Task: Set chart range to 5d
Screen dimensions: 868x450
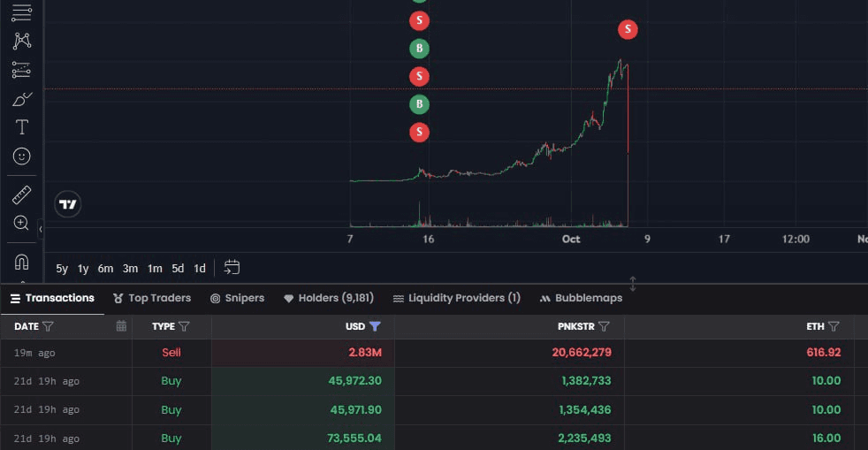Action: coord(178,269)
